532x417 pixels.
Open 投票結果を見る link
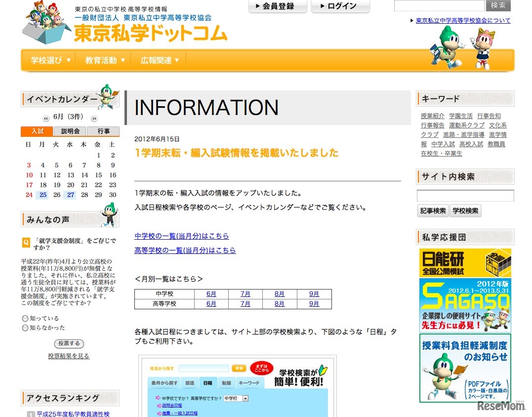(69, 356)
